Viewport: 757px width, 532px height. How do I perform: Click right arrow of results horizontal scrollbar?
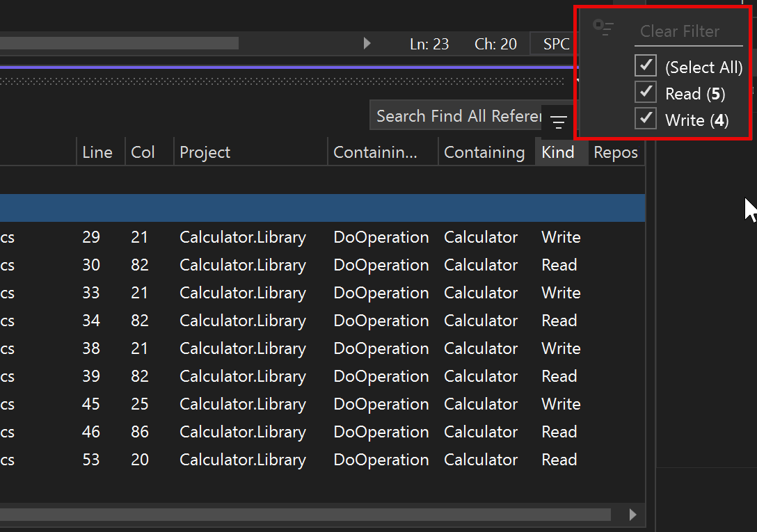(633, 515)
